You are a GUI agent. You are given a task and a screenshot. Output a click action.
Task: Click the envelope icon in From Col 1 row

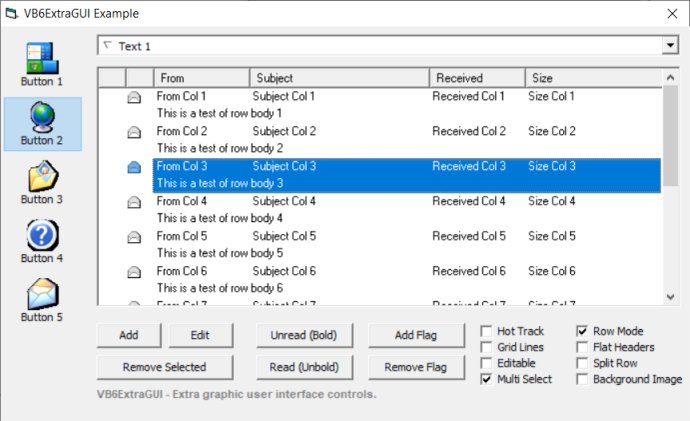coord(134,97)
